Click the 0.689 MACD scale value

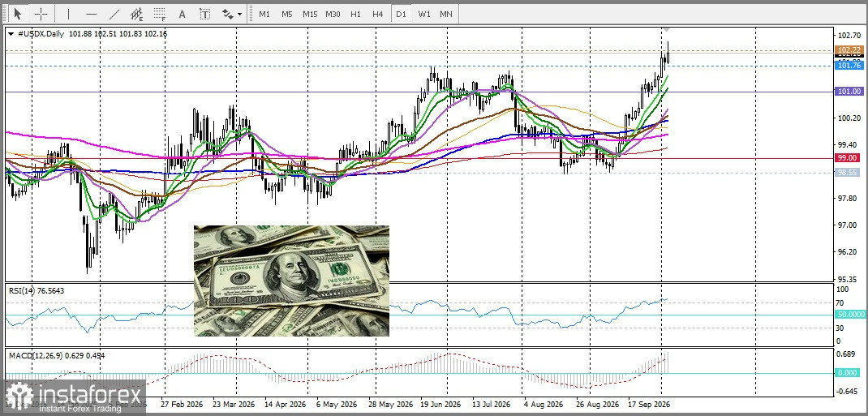pyautogui.click(x=847, y=354)
